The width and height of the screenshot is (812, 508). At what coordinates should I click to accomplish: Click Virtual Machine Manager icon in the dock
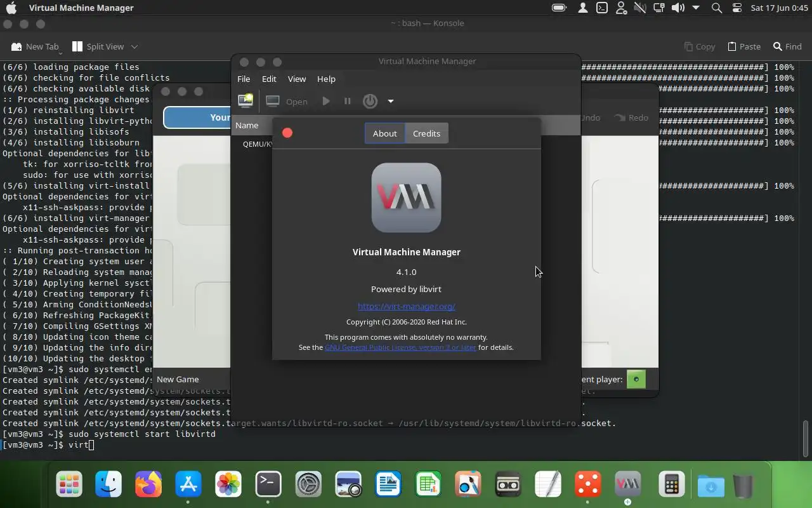628,485
